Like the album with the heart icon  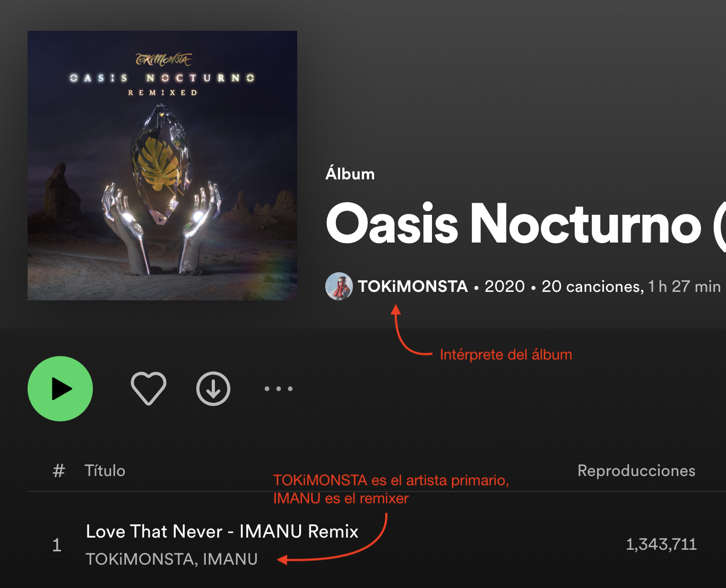click(149, 388)
